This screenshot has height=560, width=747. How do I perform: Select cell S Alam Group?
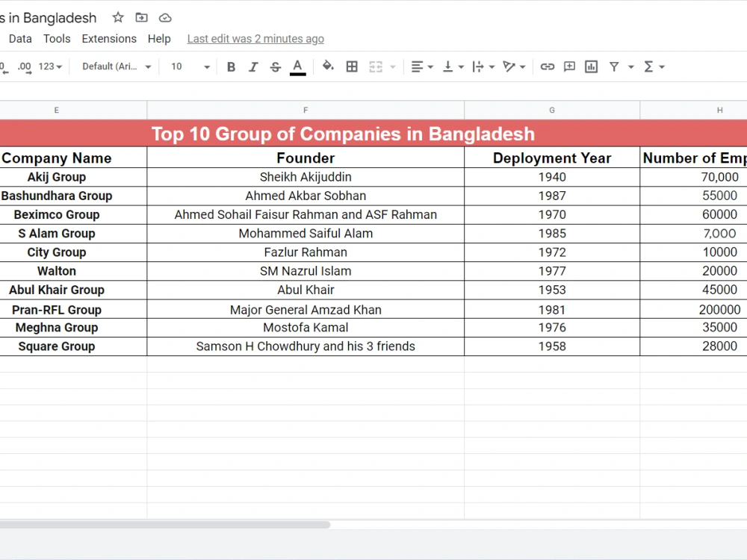(73, 233)
